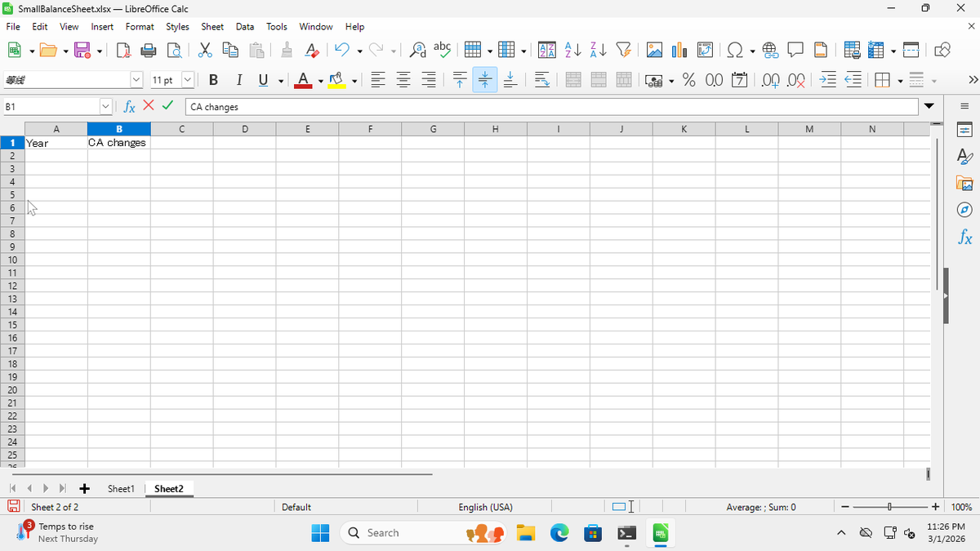980x551 pixels.
Task: Select the Clone Formatting paintbrush
Action: tap(287, 50)
